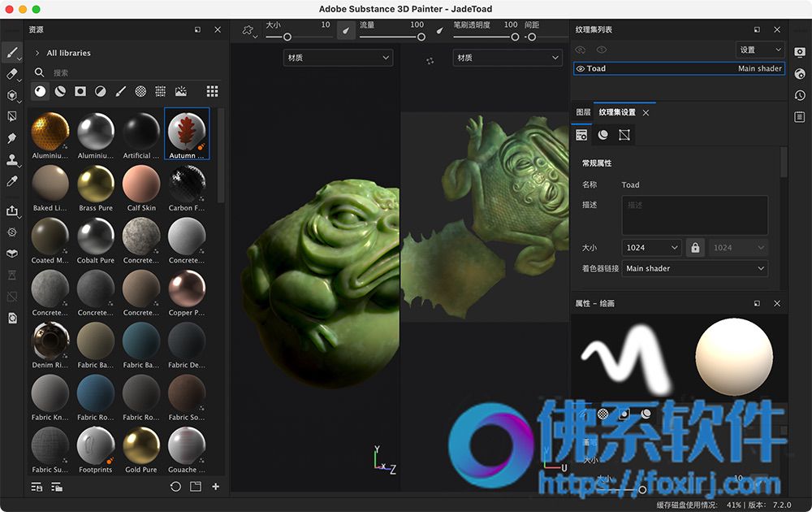
Task: Toggle pen pressure for brush size
Action: 346,31
